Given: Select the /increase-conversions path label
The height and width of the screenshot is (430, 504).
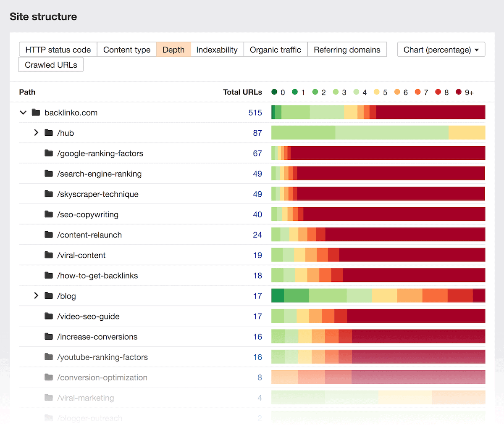Looking at the screenshot, I should [x=97, y=337].
